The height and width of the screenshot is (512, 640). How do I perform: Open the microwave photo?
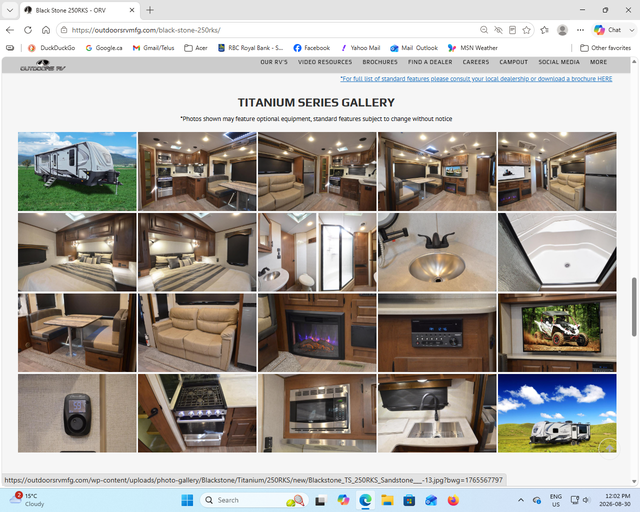click(317, 413)
